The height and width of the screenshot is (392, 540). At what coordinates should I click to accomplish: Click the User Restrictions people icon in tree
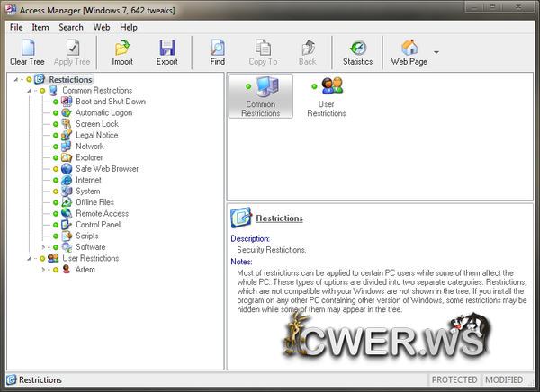click(53, 258)
